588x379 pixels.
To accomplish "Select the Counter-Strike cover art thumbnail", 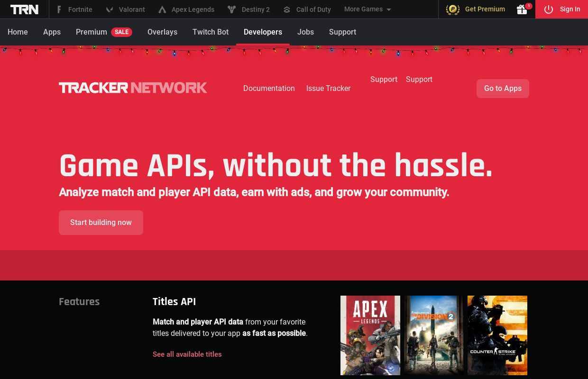I will [497, 335].
